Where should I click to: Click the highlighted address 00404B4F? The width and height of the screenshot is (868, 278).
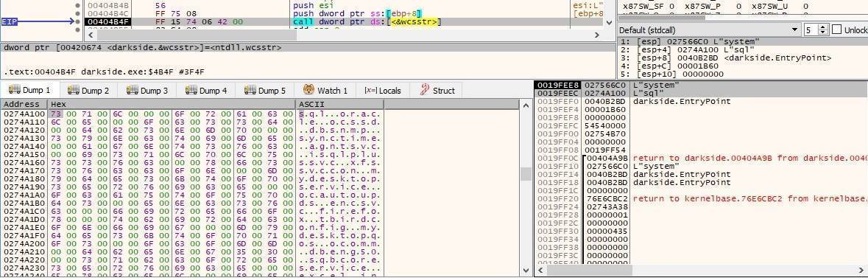coord(108,21)
